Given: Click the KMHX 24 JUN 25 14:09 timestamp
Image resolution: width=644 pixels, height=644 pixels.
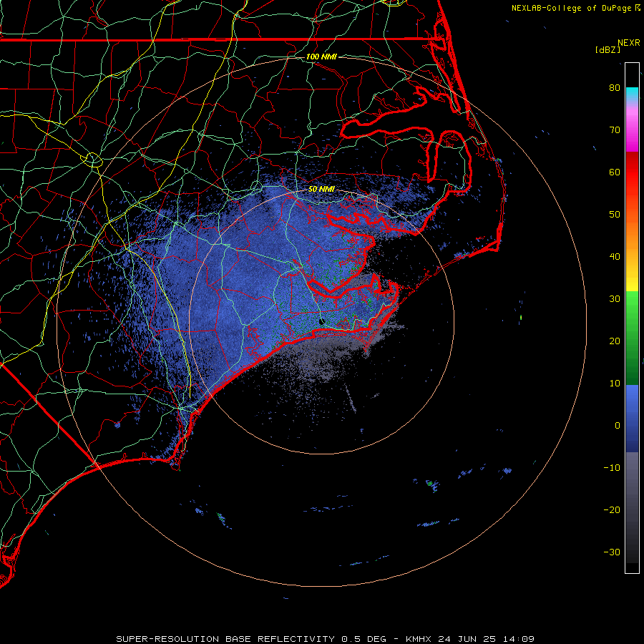Looking at the screenshot, I should [470, 639].
